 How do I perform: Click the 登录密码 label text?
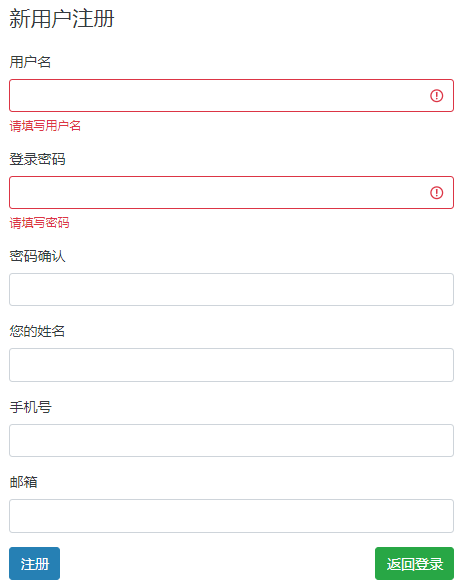click(37, 159)
